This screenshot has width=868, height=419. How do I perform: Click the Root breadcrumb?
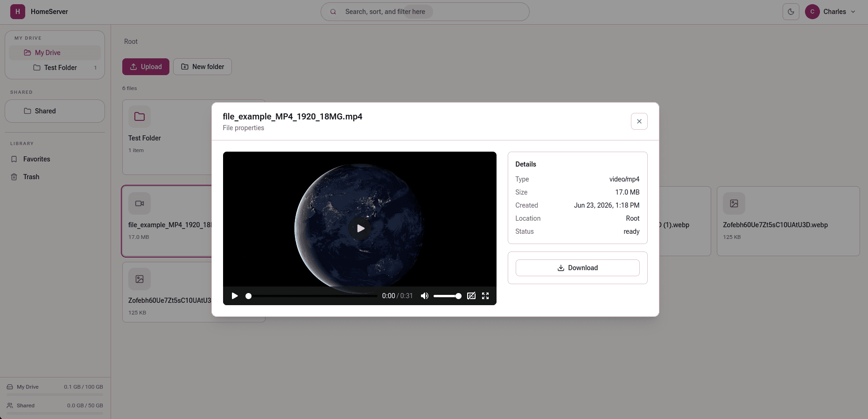pyautogui.click(x=131, y=42)
